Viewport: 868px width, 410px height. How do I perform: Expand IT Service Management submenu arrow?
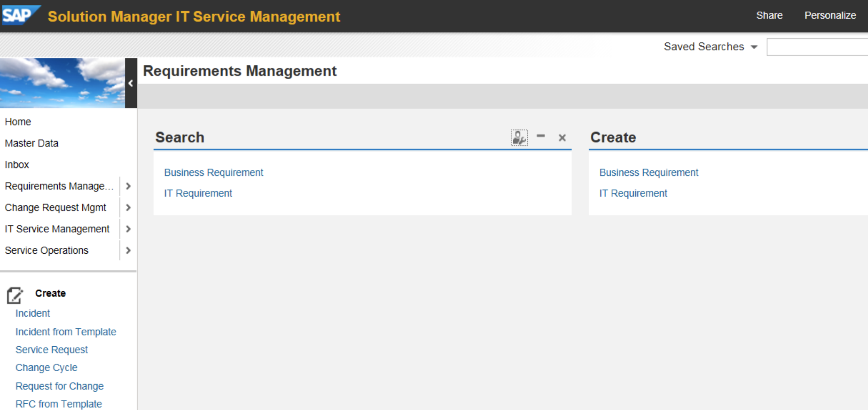(128, 229)
